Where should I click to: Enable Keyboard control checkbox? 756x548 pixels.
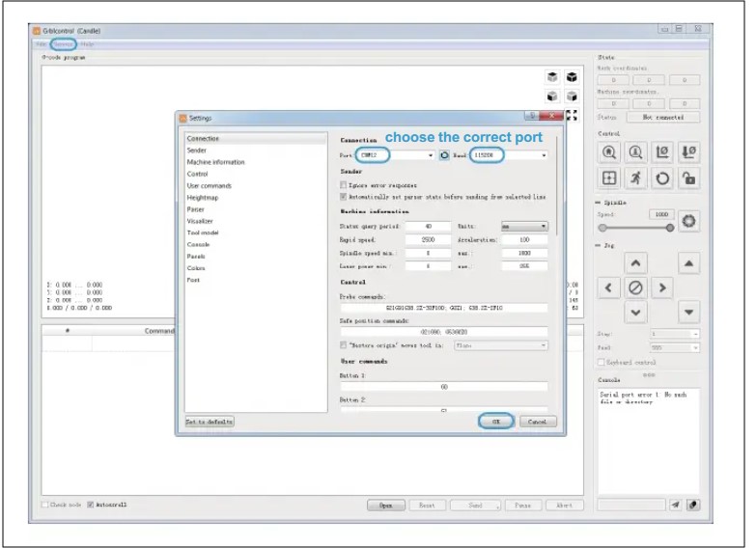602,362
